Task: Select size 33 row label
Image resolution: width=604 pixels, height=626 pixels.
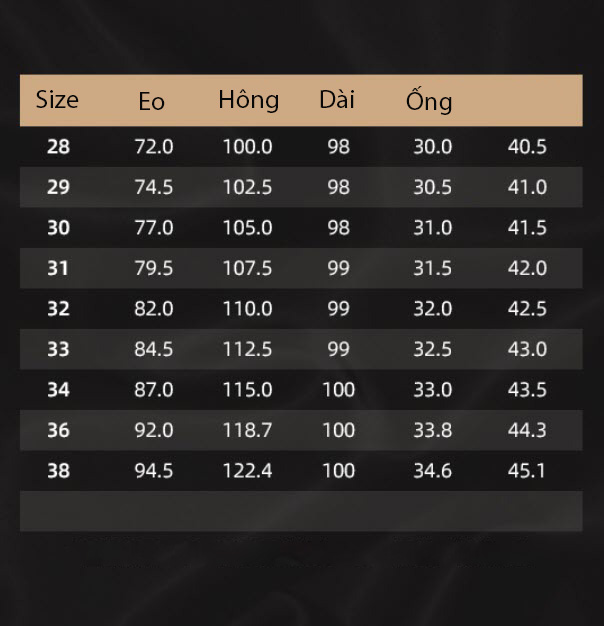Action: point(58,349)
